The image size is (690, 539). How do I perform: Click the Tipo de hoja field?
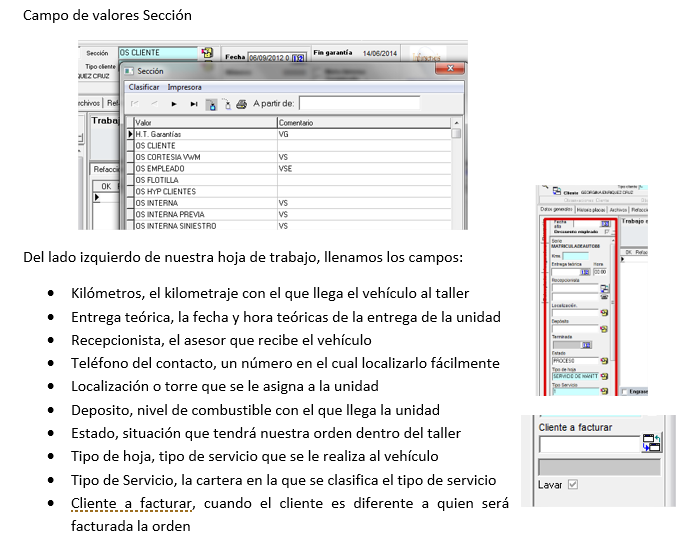(x=575, y=377)
